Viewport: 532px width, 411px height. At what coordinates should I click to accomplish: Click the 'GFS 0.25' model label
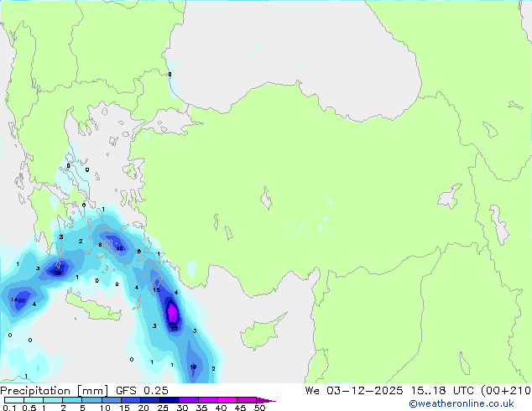(142, 391)
